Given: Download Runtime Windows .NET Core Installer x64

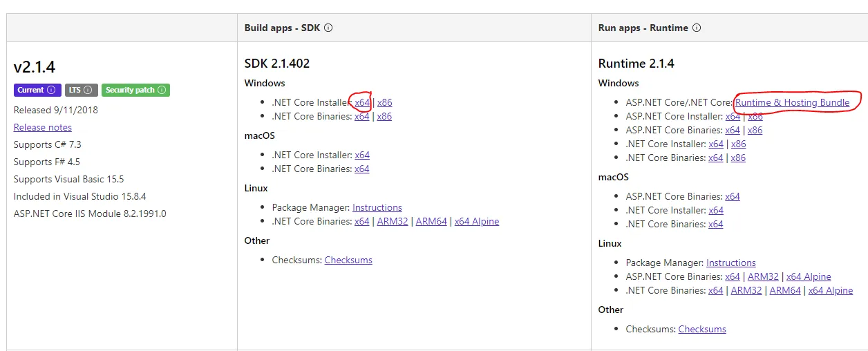Looking at the screenshot, I should (716, 144).
